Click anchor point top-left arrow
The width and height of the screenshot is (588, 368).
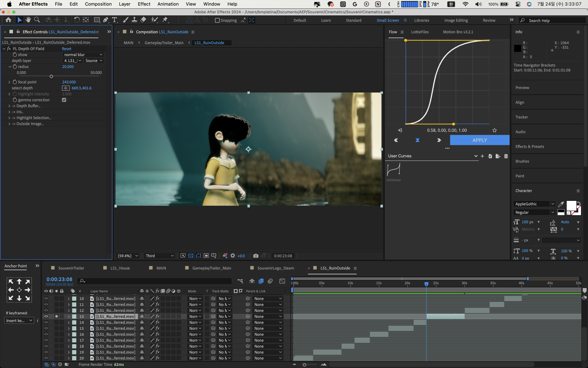tap(11, 282)
